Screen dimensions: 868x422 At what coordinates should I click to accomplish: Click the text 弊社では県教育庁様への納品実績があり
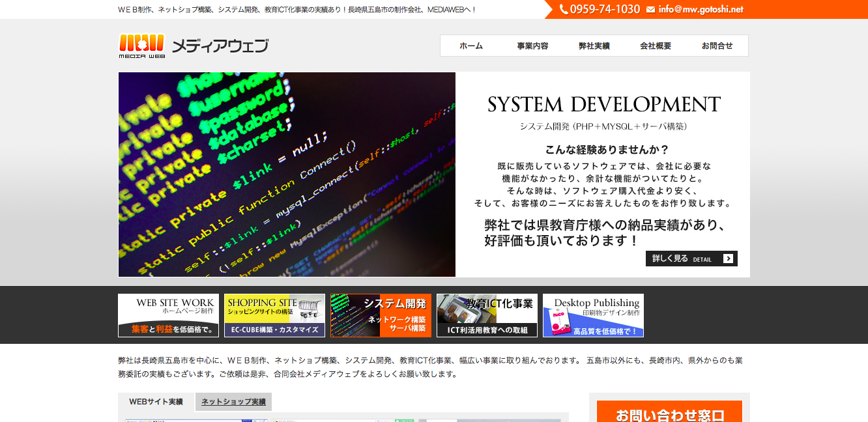(604, 225)
